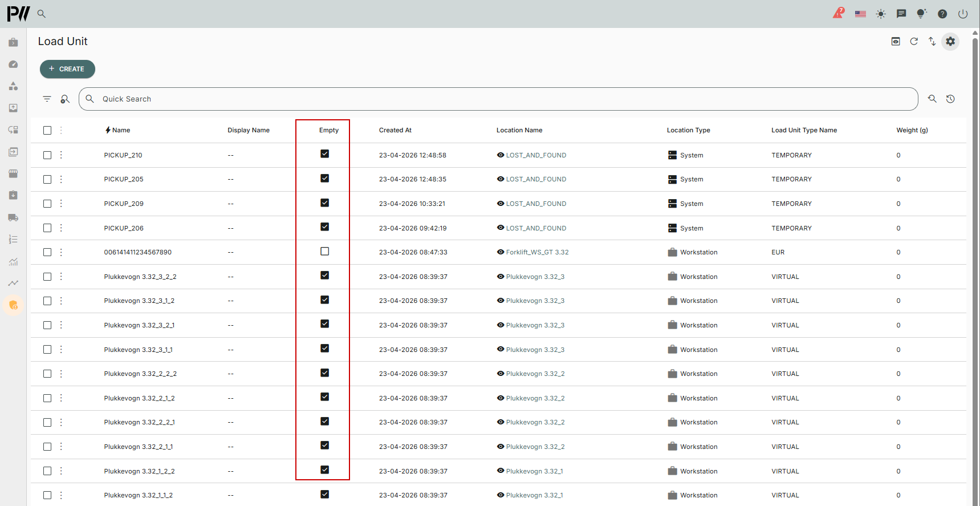Open three-dot menu for Plukkevogn 3.32_2_2_1

(61, 422)
